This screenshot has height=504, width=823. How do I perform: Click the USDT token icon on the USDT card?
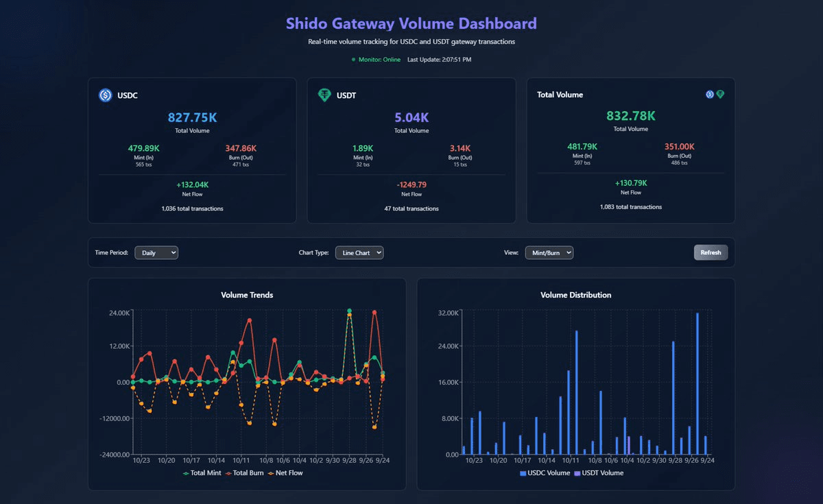click(324, 95)
